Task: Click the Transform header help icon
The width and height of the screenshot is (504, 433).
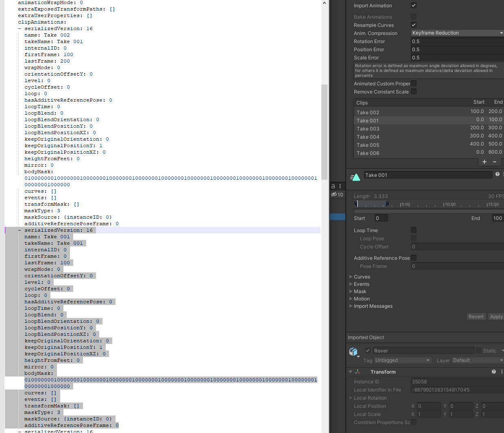Action: (493, 372)
